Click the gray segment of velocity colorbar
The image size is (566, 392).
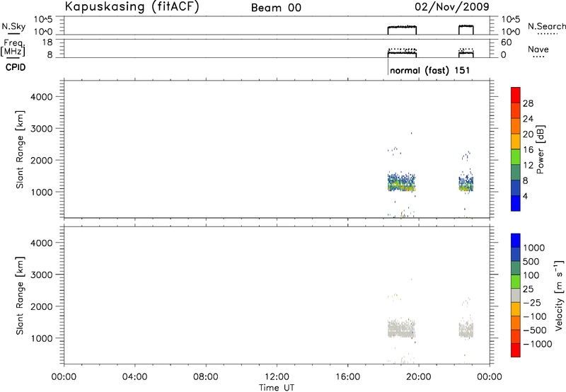pos(516,295)
